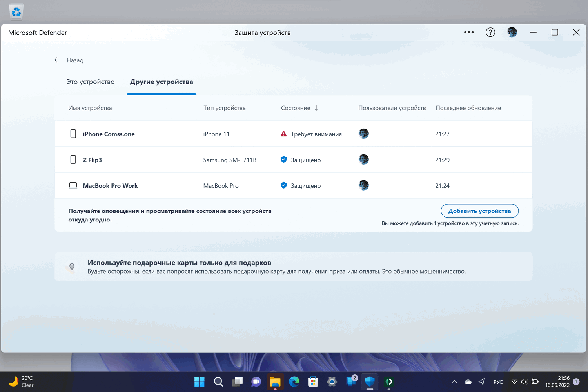
Task: Click the user avatar in MacBook Pro Work row
Action: click(364, 185)
